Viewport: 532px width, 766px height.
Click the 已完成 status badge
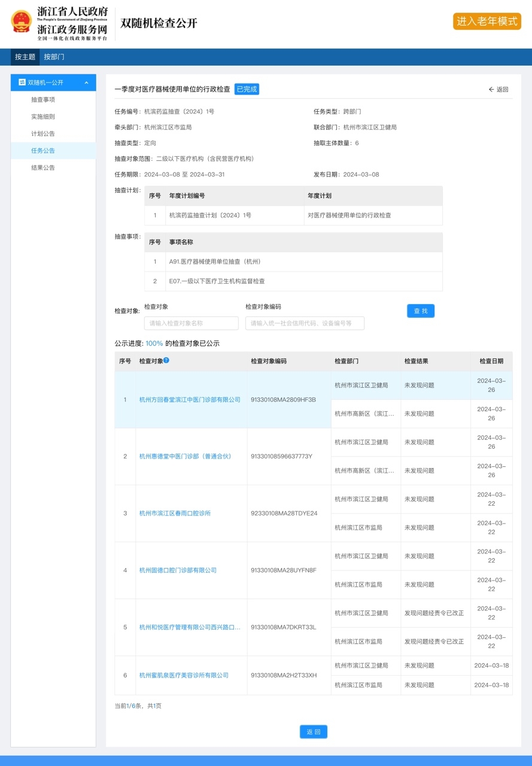pos(247,89)
